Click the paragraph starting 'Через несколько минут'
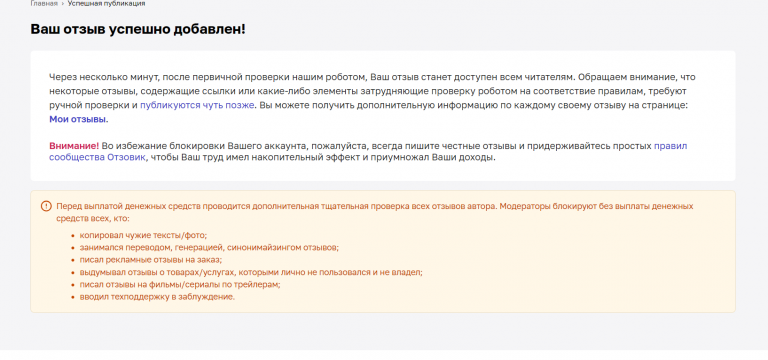Image resolution: width=768 pixels, height=360 pixels. coord(372,98)
